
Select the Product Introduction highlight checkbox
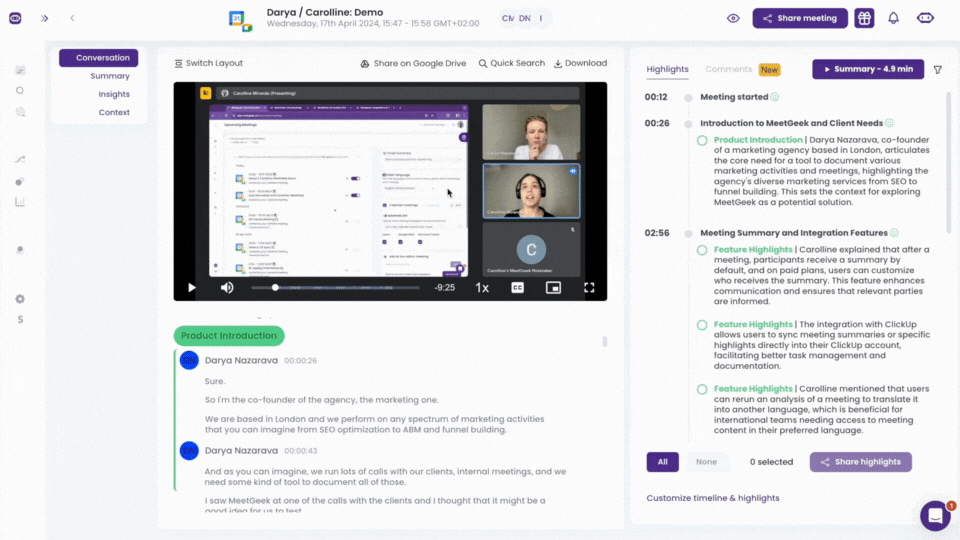(702, 141)
